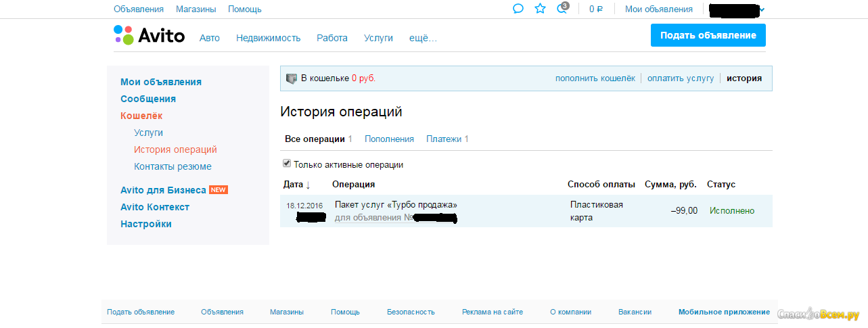The image size is (868, 328).
Task: Open 'Недвижимость' category
Action: [x=268, y=38]
